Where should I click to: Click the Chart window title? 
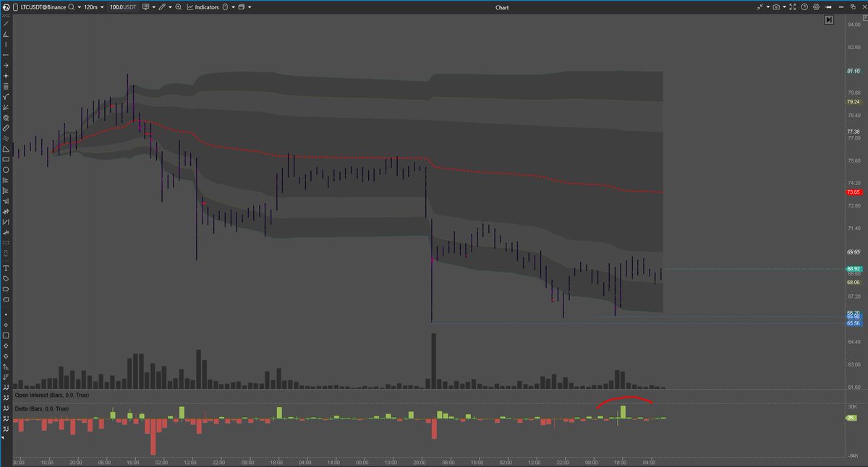click(502, 7)
